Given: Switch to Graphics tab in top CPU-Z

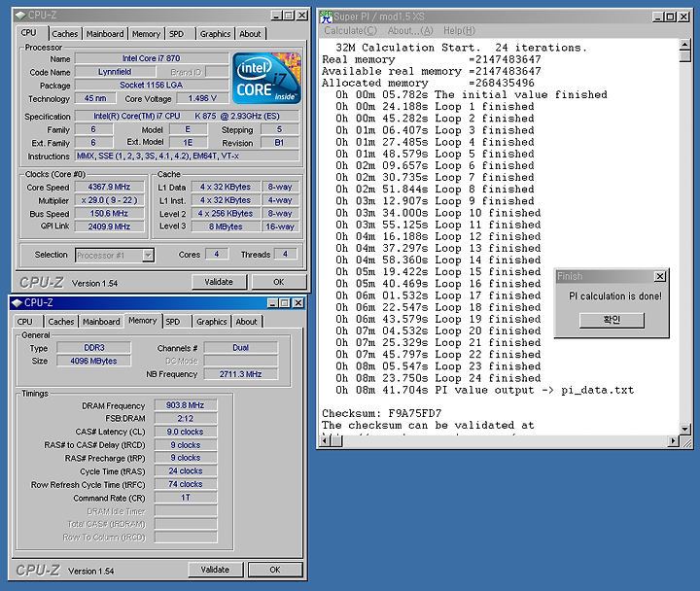Looking at the screenshot, I should pyautogui.click(x=215, y=34).
